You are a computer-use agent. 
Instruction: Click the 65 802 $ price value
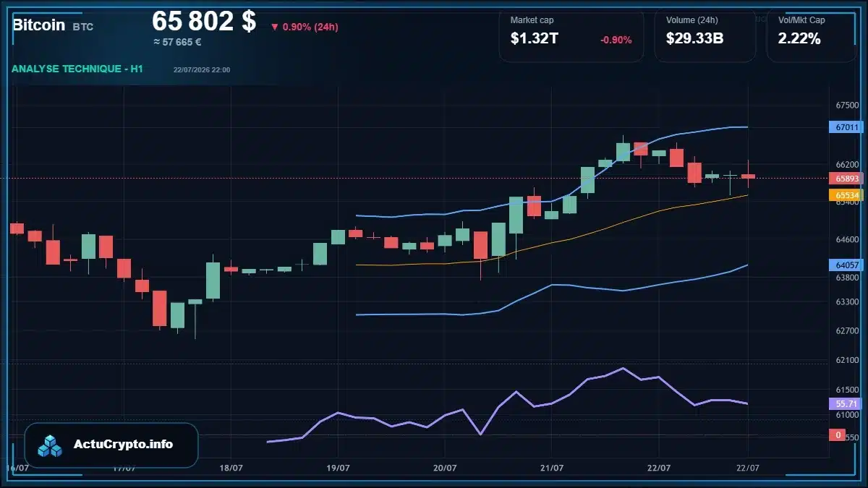(x=204, y=21)
